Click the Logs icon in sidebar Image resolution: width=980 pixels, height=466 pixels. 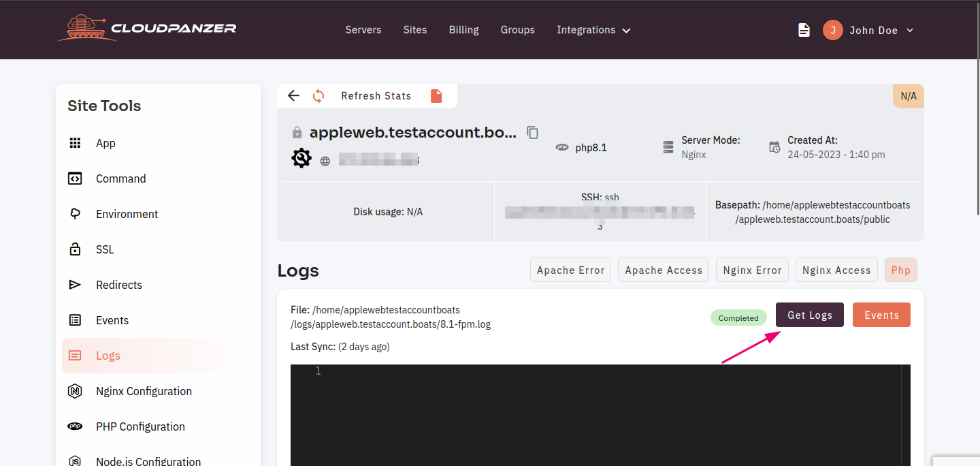(x=75, y=356)
